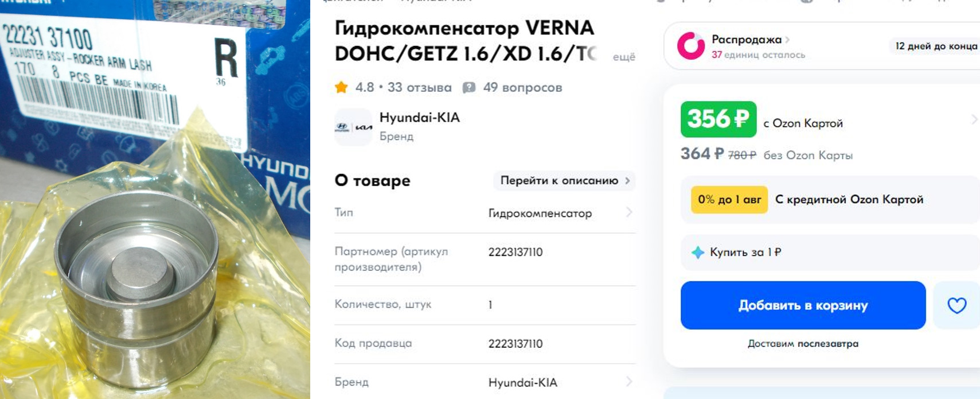Viewport: 980px width, 399px height.
Task: Open Ozon Card price details arrow
Action: pyautogui.click(x=974, y=119)
